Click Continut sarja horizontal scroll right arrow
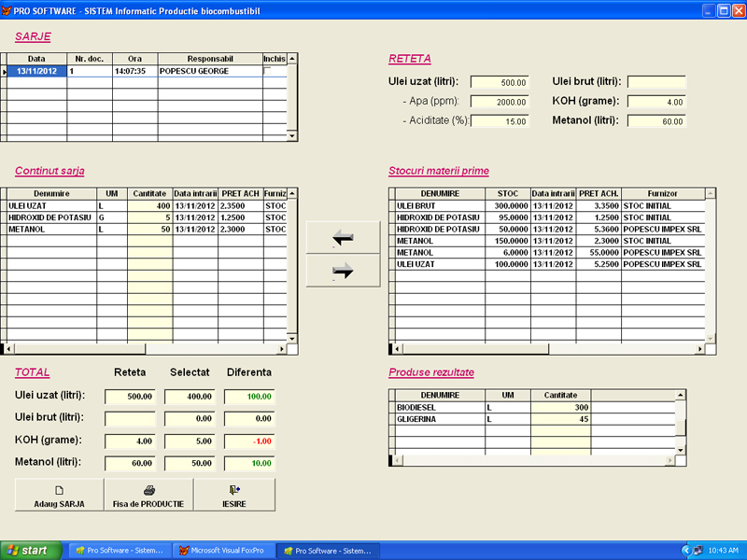747x560 pixels. 282,349
